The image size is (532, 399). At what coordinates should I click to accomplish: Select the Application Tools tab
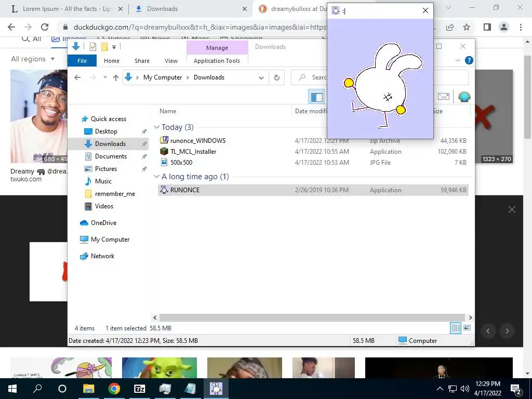pos(217,61)
